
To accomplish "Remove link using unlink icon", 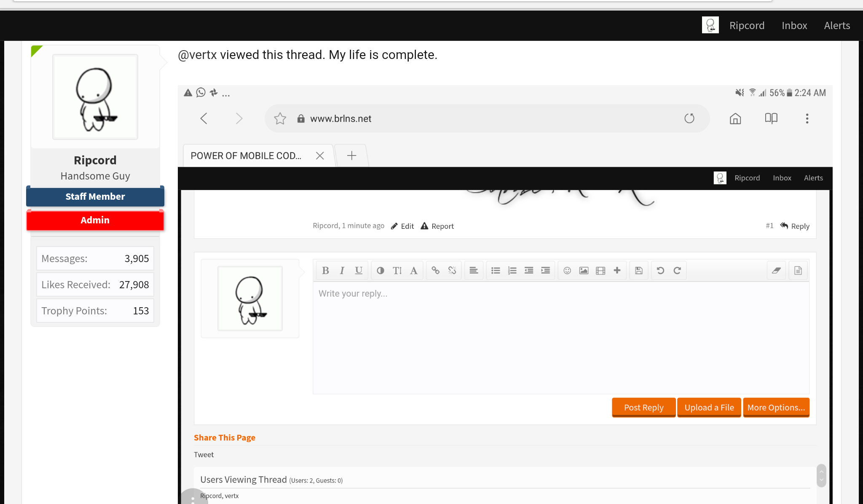I will [x=452, y=271].
